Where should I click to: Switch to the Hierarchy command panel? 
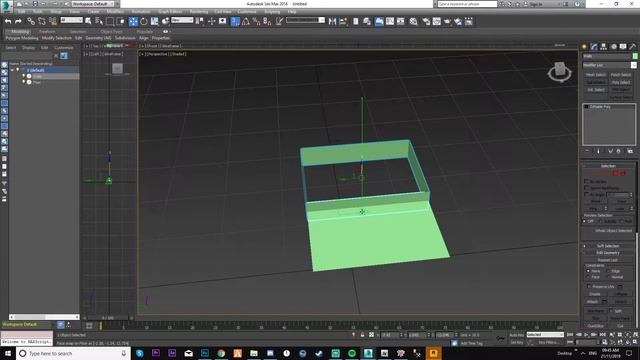pyautogui.click(x=604, y=47)
